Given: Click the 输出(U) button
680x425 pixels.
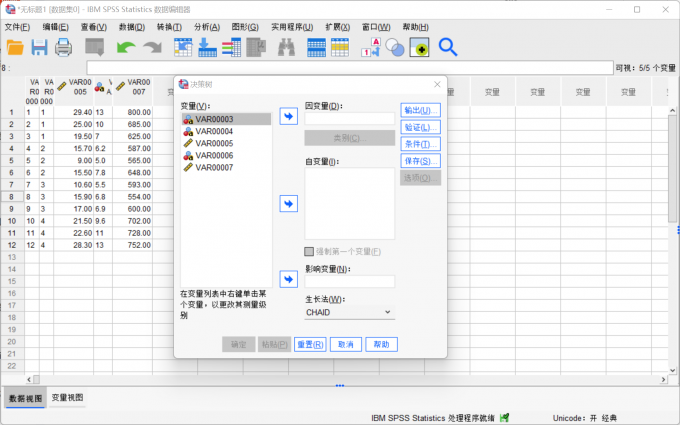Looking at the screenshot, I should 420,110.
